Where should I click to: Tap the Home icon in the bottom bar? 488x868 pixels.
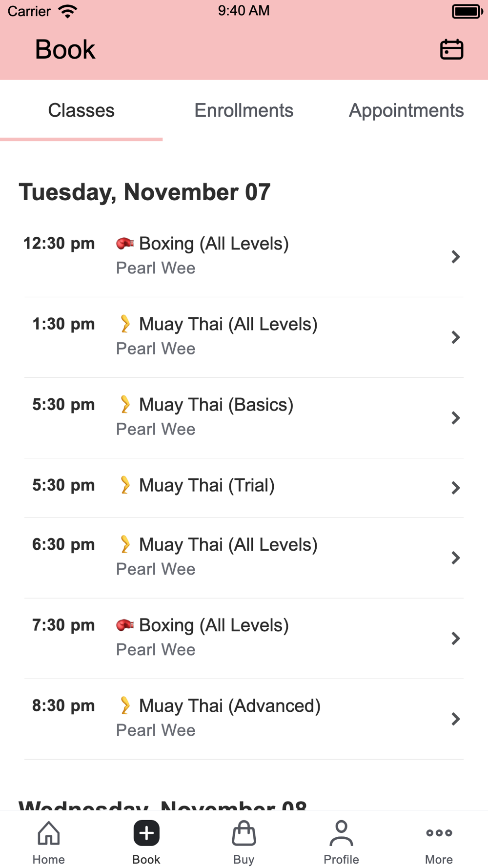49,833
